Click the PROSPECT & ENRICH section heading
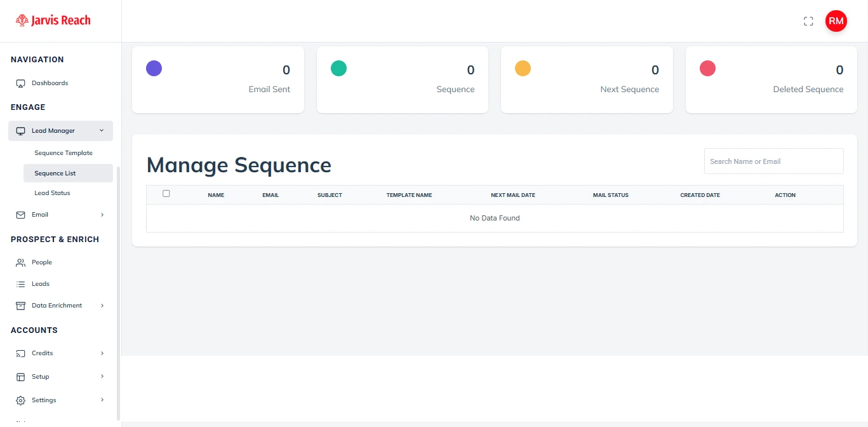The height and width of the screenshot is (427, 868). tap(55, 240)
